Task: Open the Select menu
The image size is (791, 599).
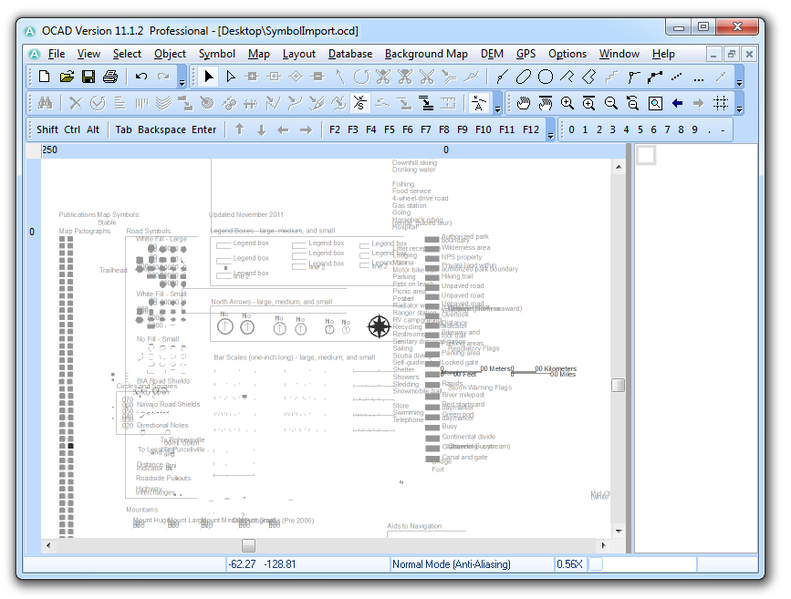Action: pos(127,54)
